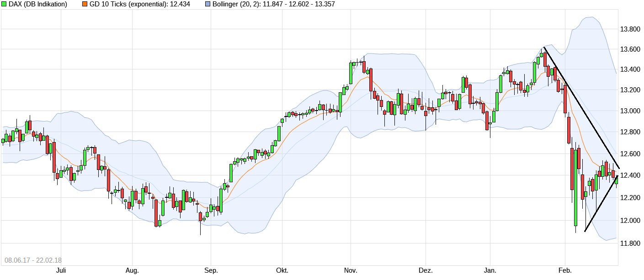Click the green DAX legend swatch
The width and height of the screenshot is (644, 280).
pos(4,4)
